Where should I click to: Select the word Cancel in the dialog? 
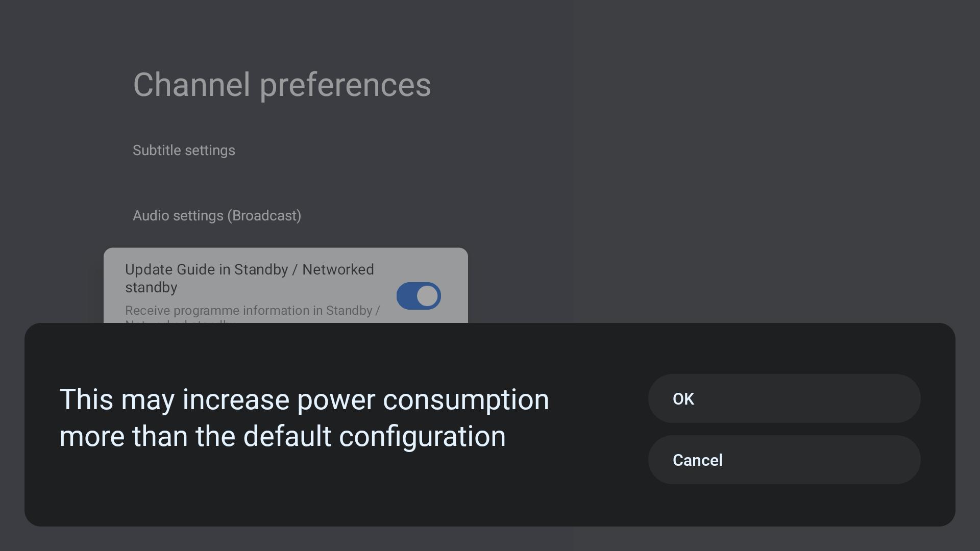click(697, 460)
